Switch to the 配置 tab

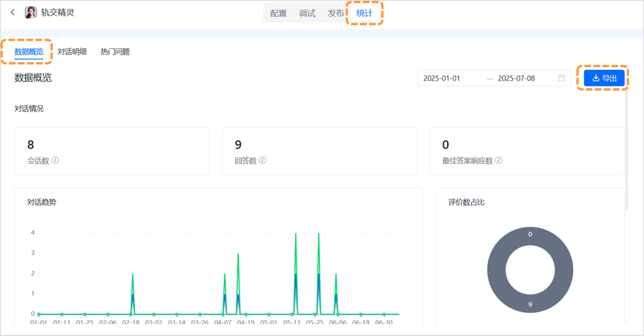[278, 13]
